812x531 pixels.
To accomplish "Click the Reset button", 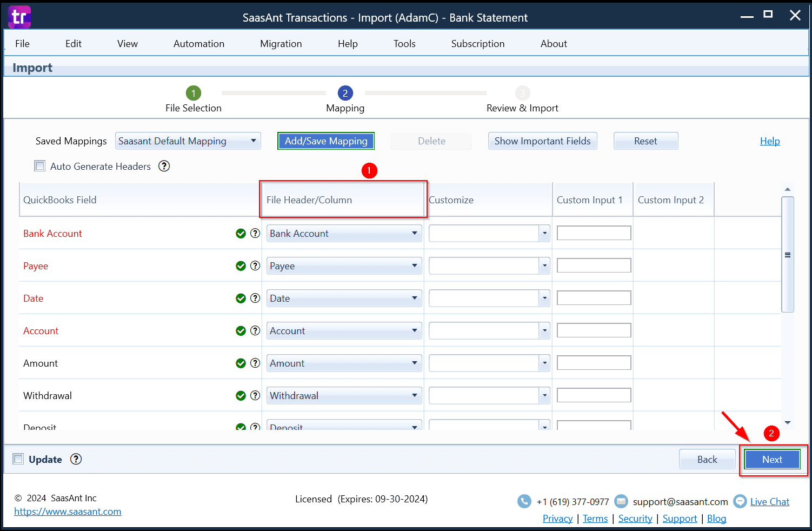I will (645, 141).
